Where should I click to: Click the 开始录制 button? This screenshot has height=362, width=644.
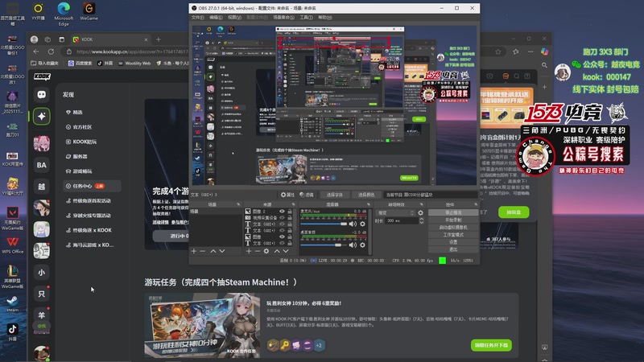pyautogui.click(x=453, y=220)
